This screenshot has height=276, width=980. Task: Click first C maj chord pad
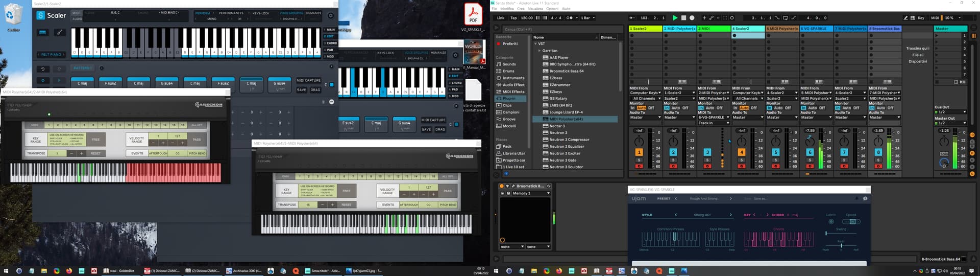82,83
